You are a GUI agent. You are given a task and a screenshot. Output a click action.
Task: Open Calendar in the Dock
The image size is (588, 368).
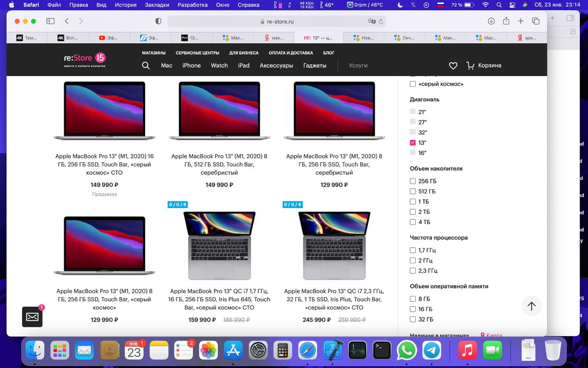(134, 351)
